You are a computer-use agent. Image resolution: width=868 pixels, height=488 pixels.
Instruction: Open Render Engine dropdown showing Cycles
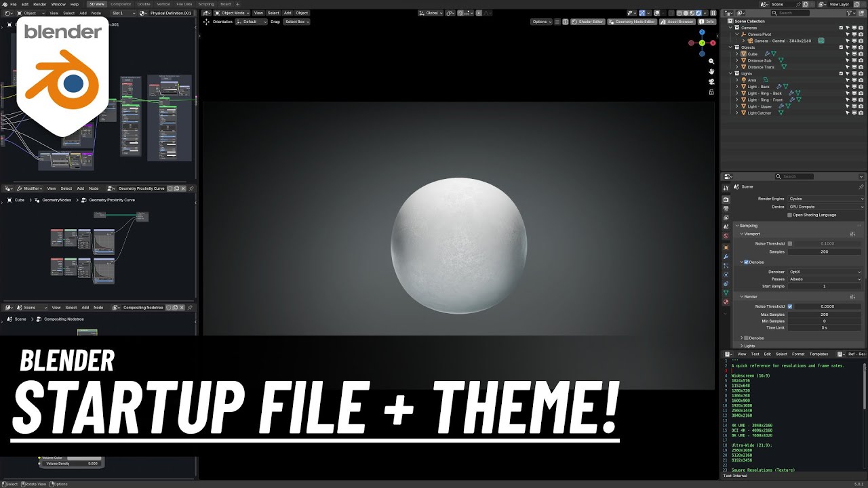point(826,199)
